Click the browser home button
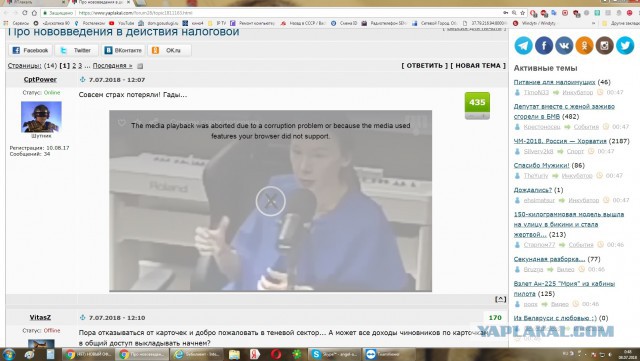 34,13
